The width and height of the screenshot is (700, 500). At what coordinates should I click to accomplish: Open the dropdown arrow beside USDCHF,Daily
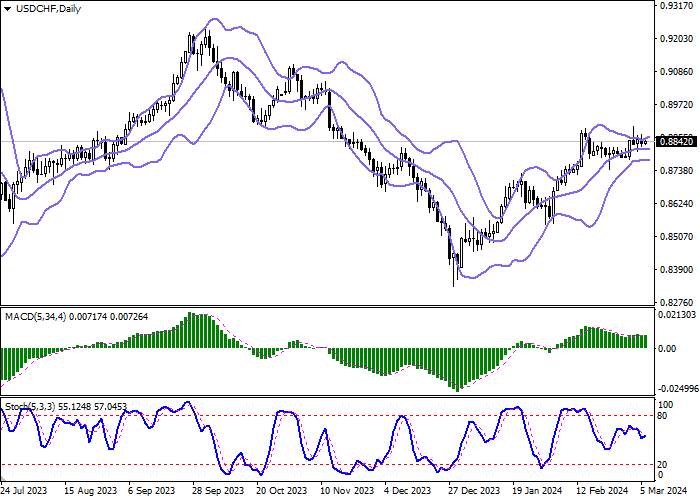(x=8, y=9)
